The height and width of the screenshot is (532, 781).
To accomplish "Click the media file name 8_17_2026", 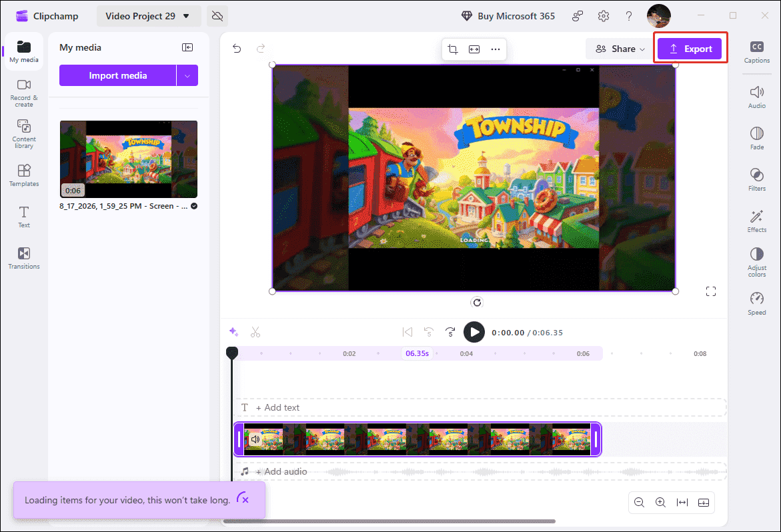I will pyautogui.click(x=123, y=206).
